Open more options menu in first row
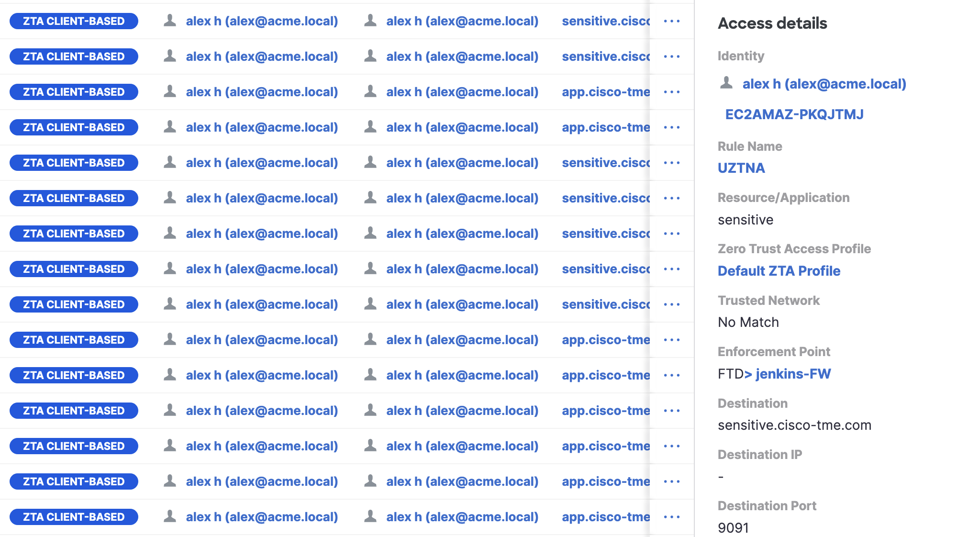Viewport: 980px width, 537px height. click(672, 21)
